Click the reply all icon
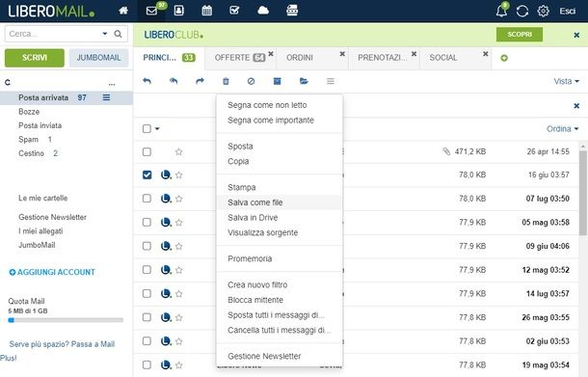Viewport: 588px width, 377px height. pyautogui.click(x=174, y=81)
